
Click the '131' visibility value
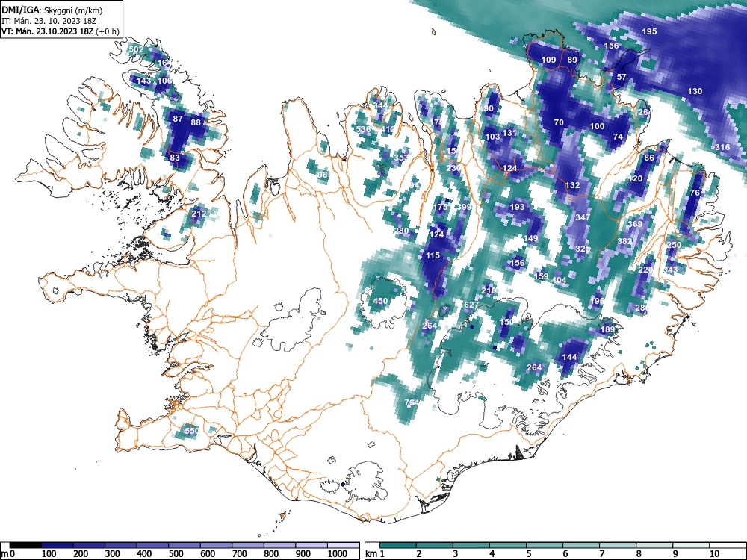509,134
